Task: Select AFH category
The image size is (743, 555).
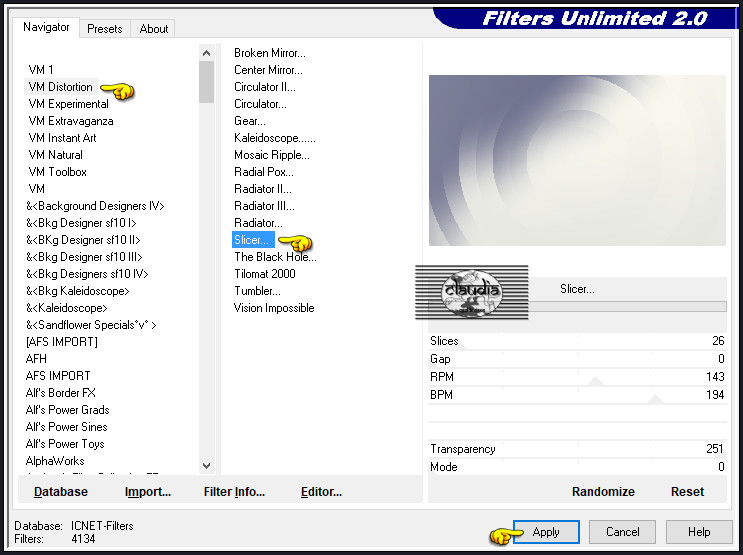Action: coord(36,359)
